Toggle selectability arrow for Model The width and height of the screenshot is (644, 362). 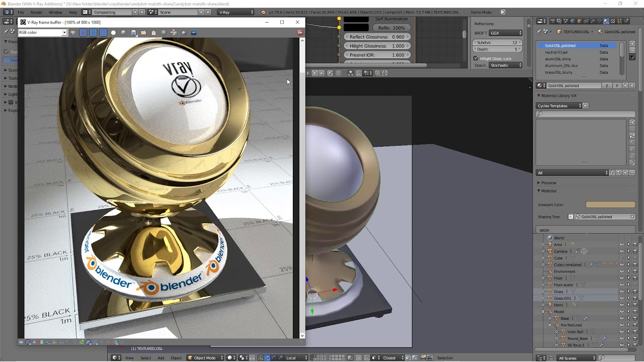tap(628, 312)
